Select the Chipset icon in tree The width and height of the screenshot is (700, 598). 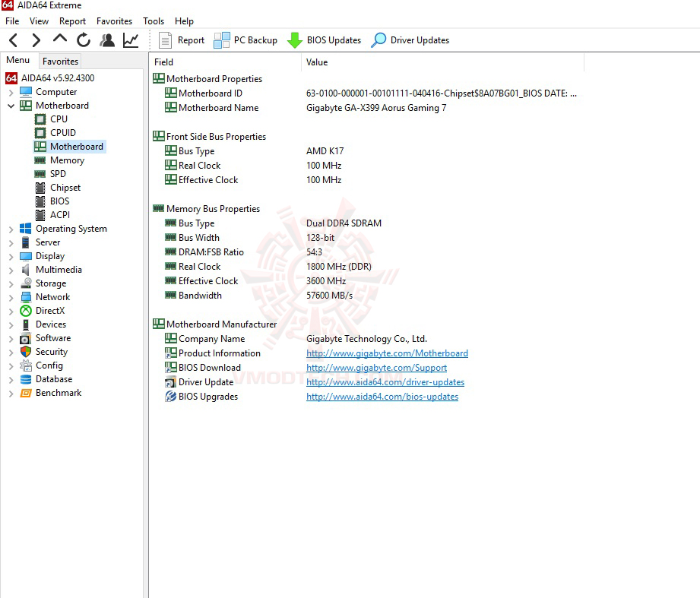tap(40, 188)
